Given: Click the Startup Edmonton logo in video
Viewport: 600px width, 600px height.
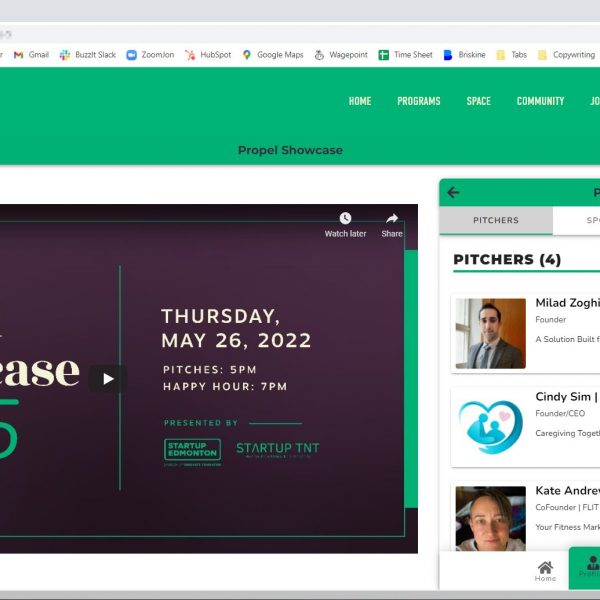Looking at the screenshot, I should point(192,450).
